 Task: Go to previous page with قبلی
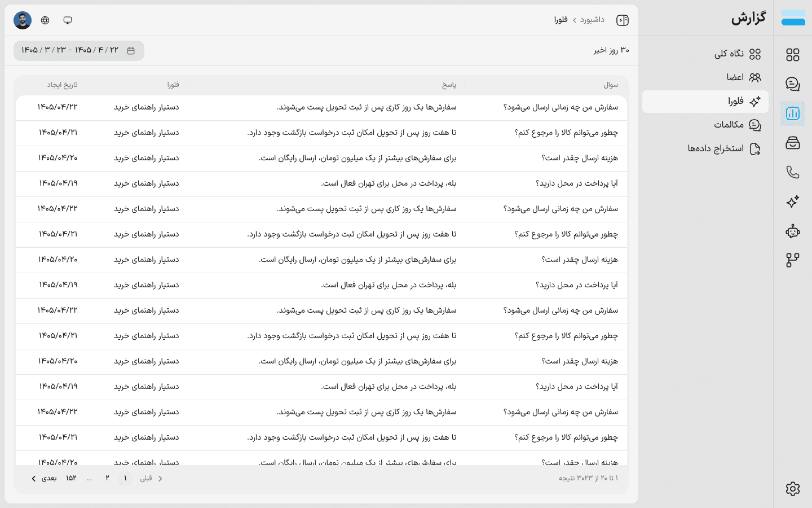point(151,478)
